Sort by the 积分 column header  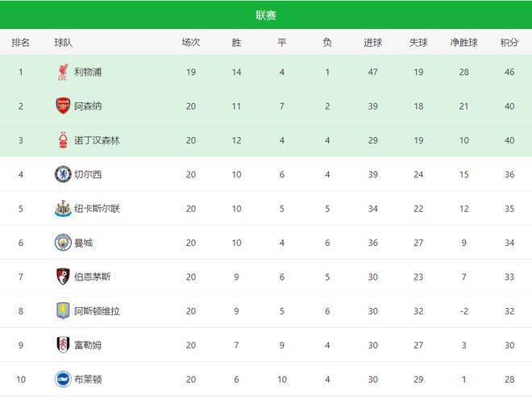(x=509, y=43)
